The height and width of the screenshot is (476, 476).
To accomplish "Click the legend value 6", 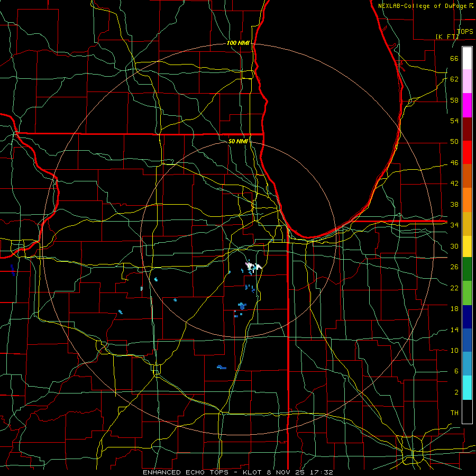I will tap(456, 371).
